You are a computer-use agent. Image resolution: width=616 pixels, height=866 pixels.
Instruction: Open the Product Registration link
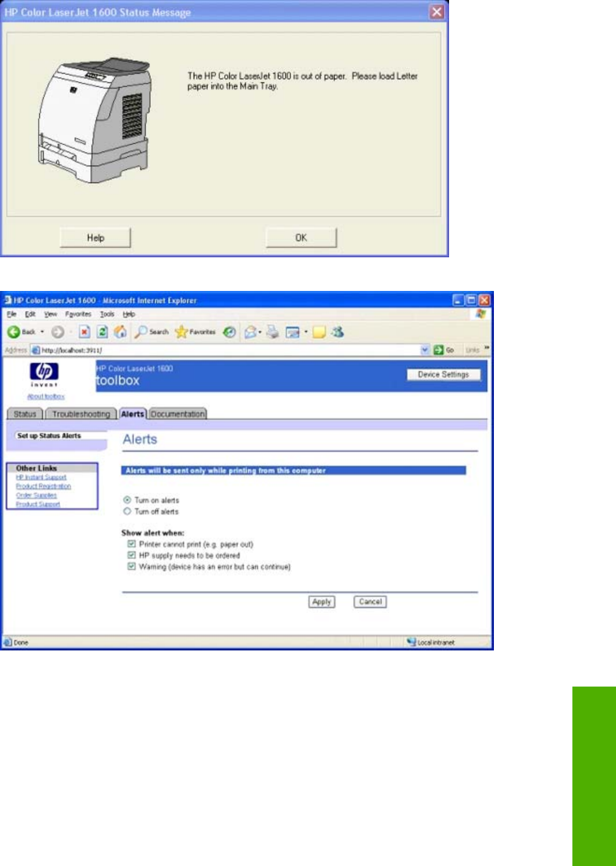point(44,486)
